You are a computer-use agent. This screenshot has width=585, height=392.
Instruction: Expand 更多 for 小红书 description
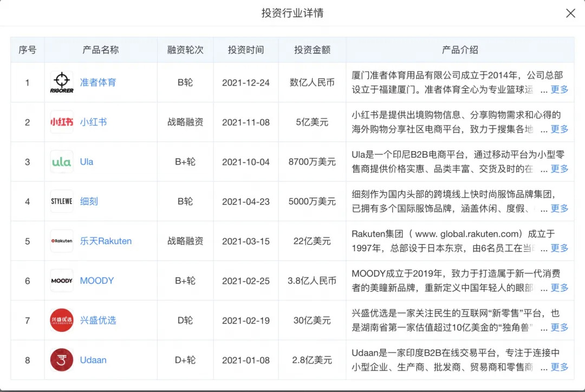pos(559,129)
